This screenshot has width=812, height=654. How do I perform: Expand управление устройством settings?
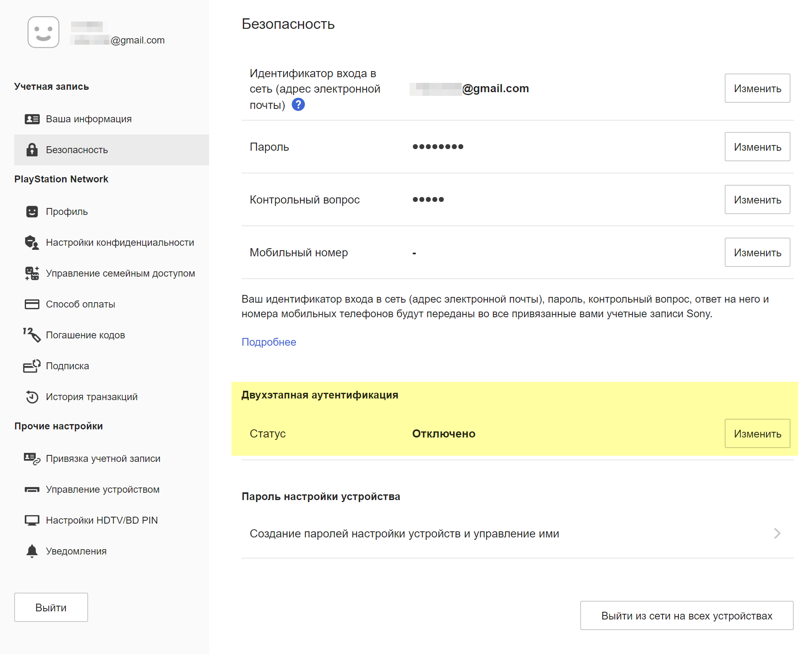coord(104,489)
